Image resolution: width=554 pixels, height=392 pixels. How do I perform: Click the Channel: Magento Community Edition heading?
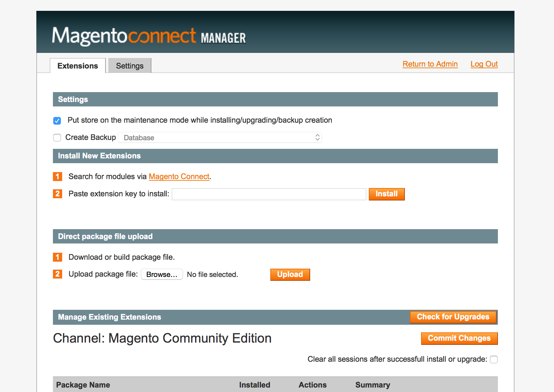coord(162,338)
